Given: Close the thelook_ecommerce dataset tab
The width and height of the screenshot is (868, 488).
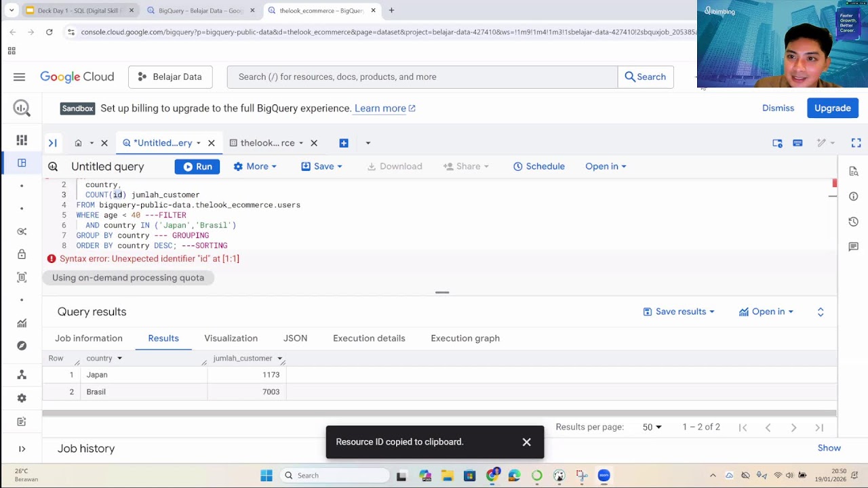Looking at the screenshot, I should tap(314, 143).
